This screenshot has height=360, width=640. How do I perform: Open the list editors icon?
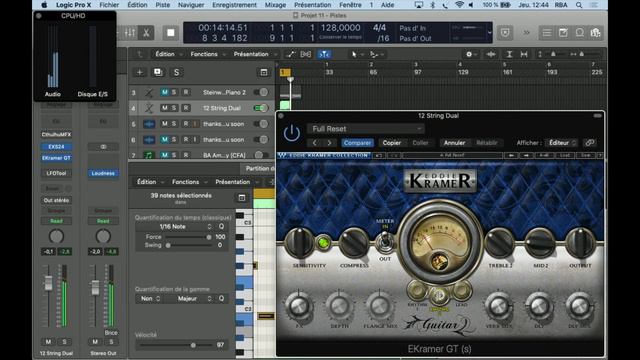pyautogui.click(x=547, y=33)
